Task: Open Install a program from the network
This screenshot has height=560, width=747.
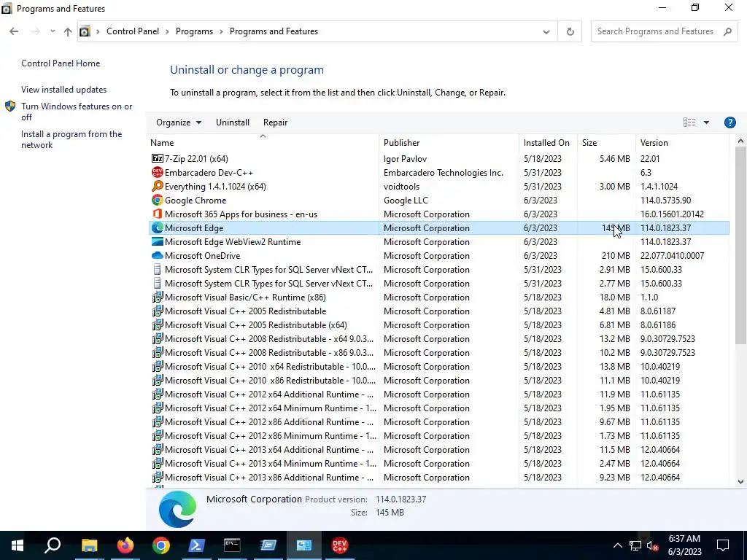Action: click(x=71, y=139)
